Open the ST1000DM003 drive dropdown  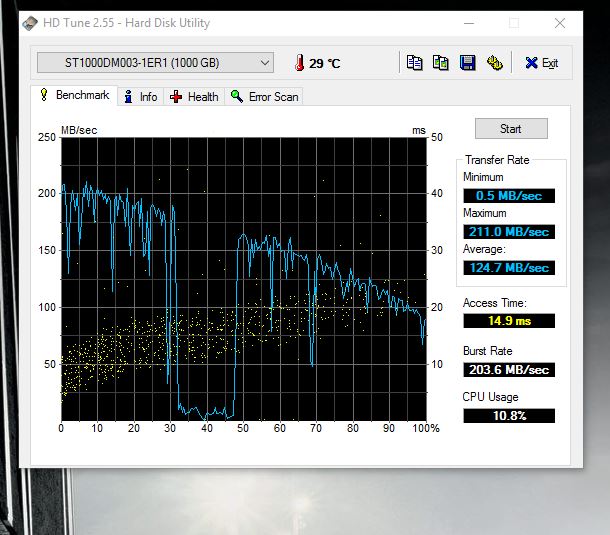point(155,63)
